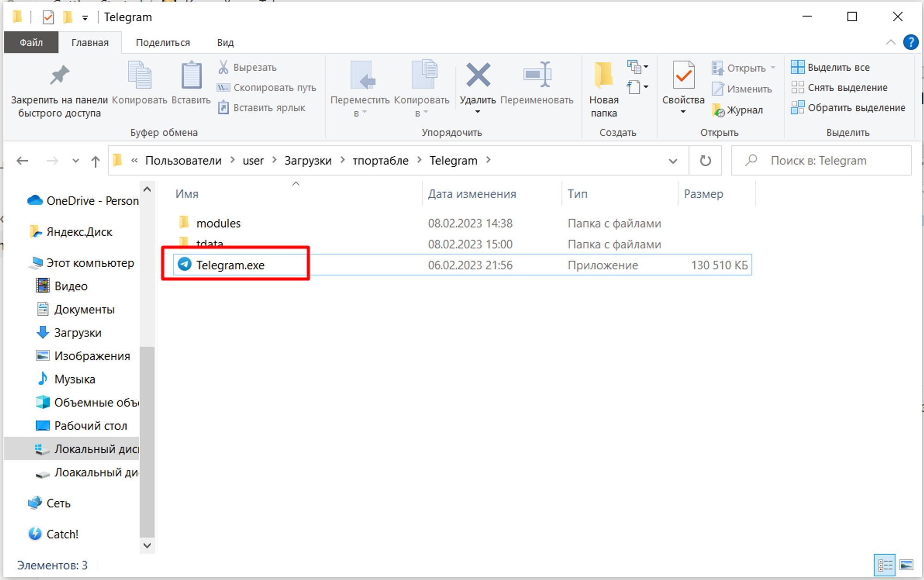Expand the address bar history dropdown
The width and height of the screenshot is (924, 580).
click(673, 161)
